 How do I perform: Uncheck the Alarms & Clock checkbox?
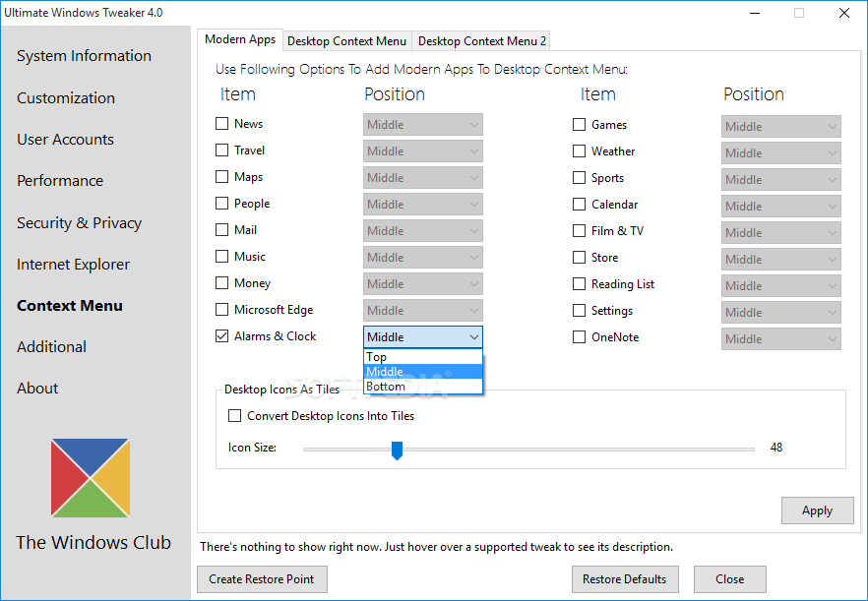coord(222,336)
